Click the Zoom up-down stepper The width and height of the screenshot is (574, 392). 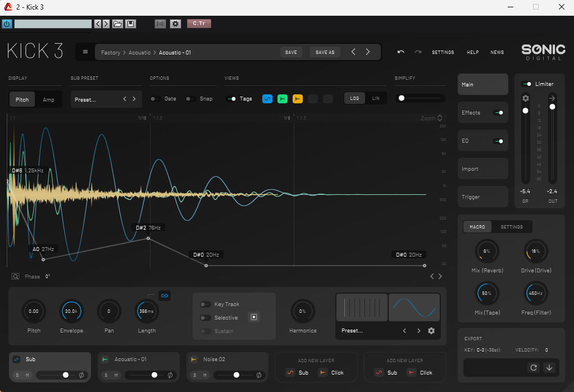[x=440, y=118]
